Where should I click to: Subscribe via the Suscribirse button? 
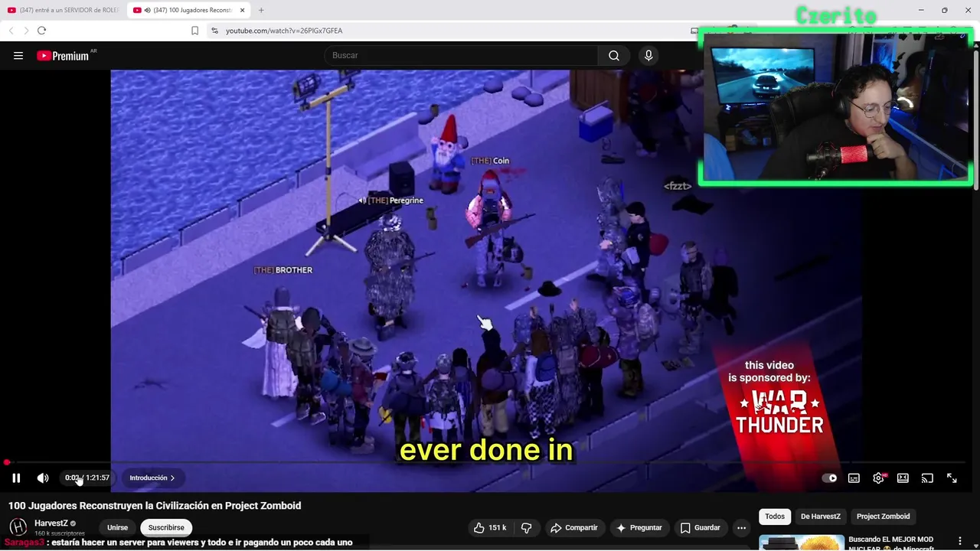(x=166, y=527)
